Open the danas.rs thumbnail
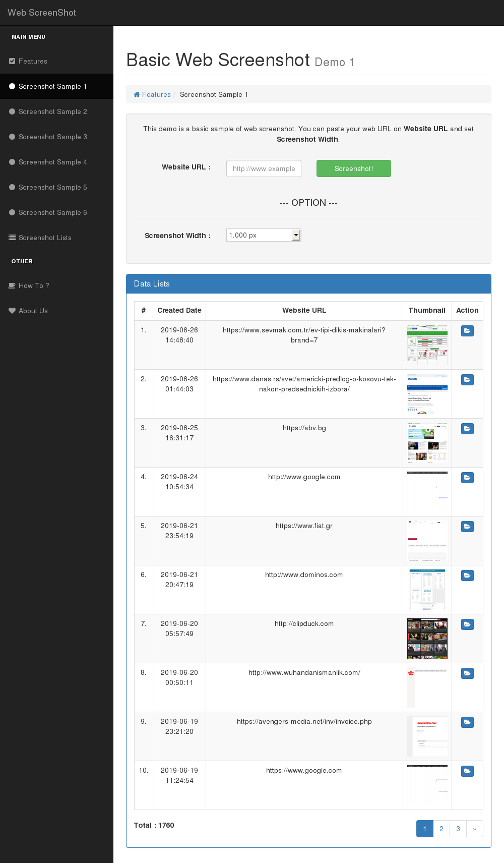 (427, 394)
